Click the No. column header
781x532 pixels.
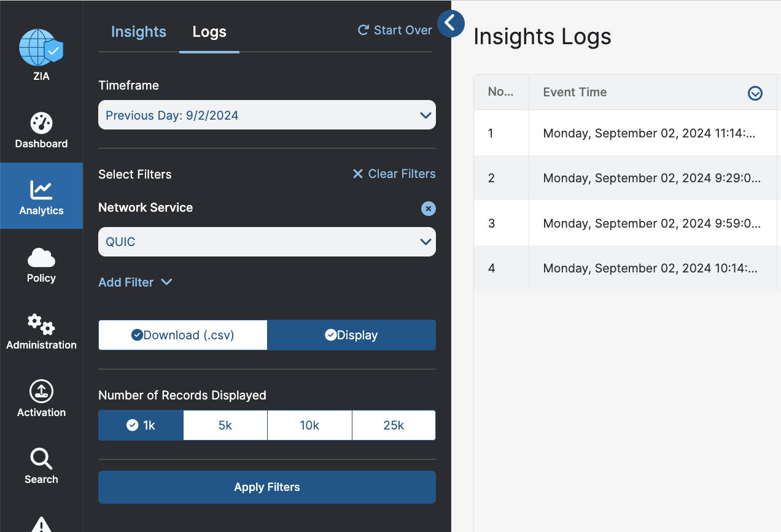point(501,93)
